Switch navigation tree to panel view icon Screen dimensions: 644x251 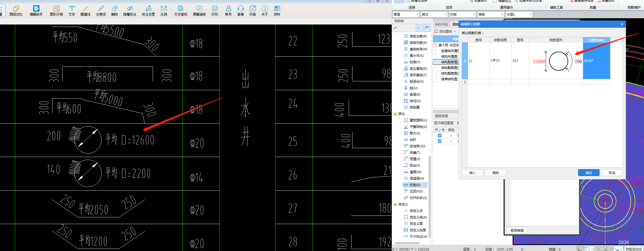pos(427,28)
